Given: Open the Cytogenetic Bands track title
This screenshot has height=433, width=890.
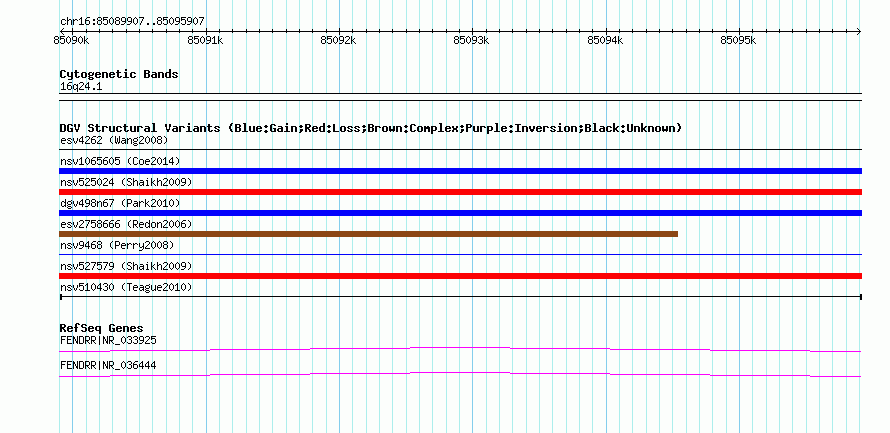Looking at the screenshot, I should tap(119, 74).
